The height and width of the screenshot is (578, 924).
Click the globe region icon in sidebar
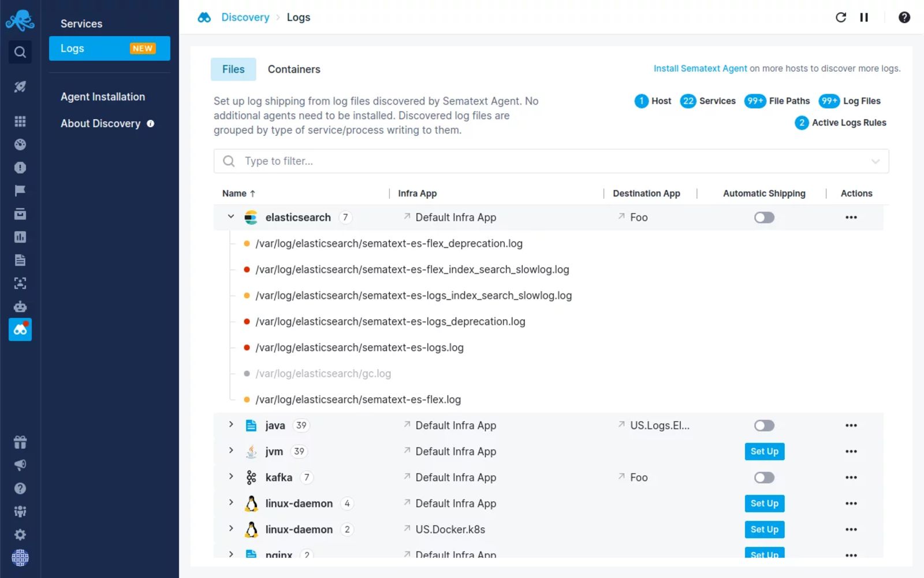click(20, 558)
